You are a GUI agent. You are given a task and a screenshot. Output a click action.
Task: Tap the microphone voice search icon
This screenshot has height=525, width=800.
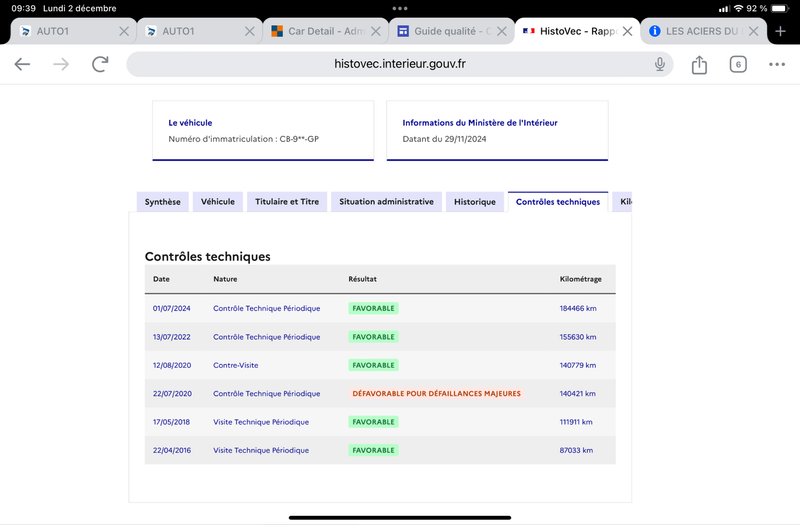click(x=660, y=64)
